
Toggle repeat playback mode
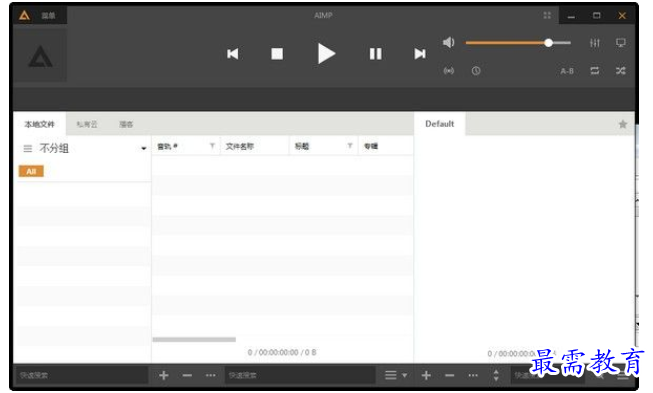[595, 71]
